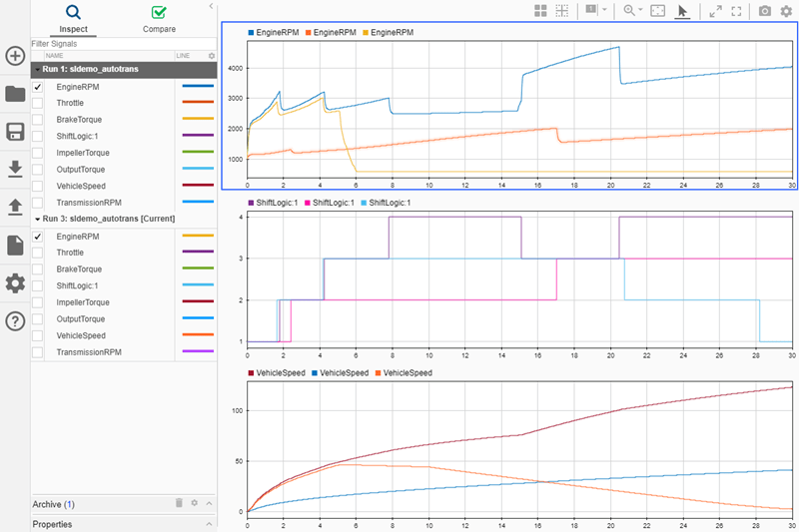Select VehicleSpeed signal row in Run 3

[124, 335]
